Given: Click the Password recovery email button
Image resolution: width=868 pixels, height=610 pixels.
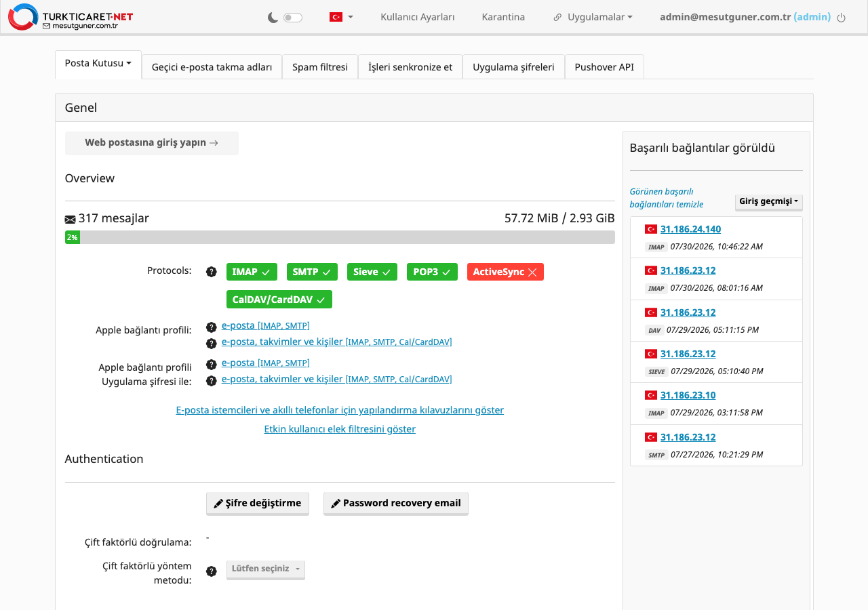Looking at the screenshot, I should pyautogui.click(x=396, y=504).
